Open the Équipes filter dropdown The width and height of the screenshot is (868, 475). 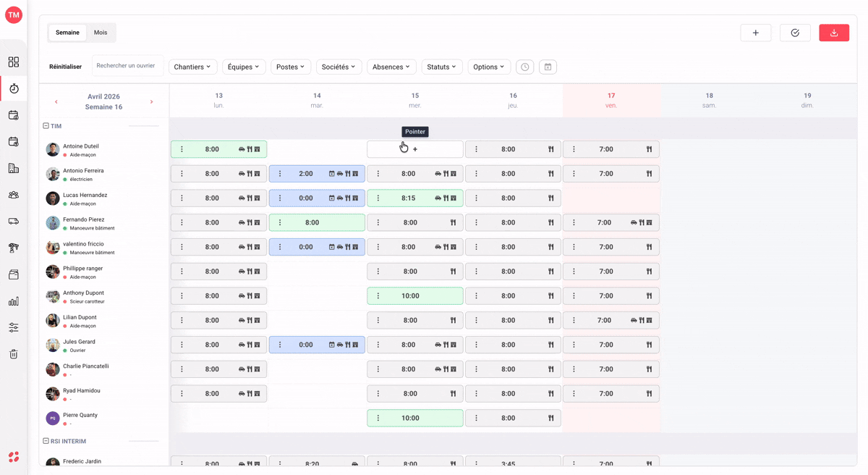[243, 67]
